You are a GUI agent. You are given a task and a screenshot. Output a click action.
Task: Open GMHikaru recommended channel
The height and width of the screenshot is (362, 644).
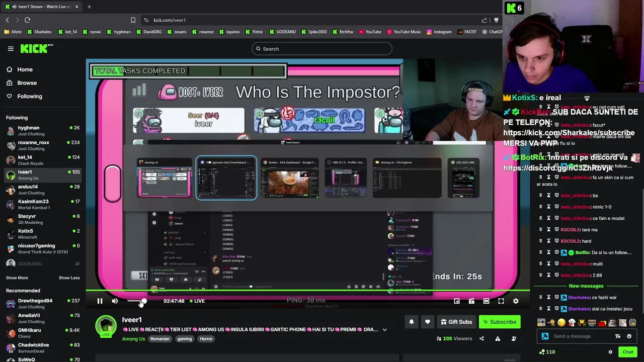coord(43,333)
